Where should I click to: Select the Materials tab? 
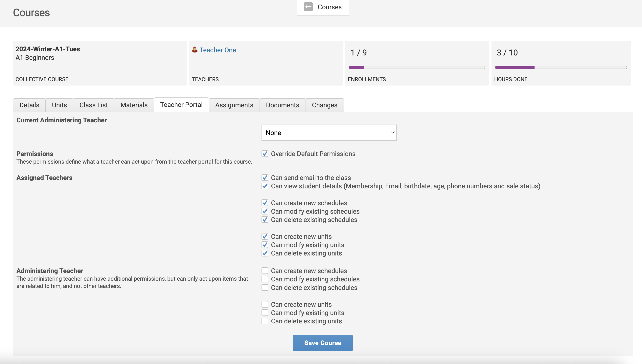coord(134,105)
